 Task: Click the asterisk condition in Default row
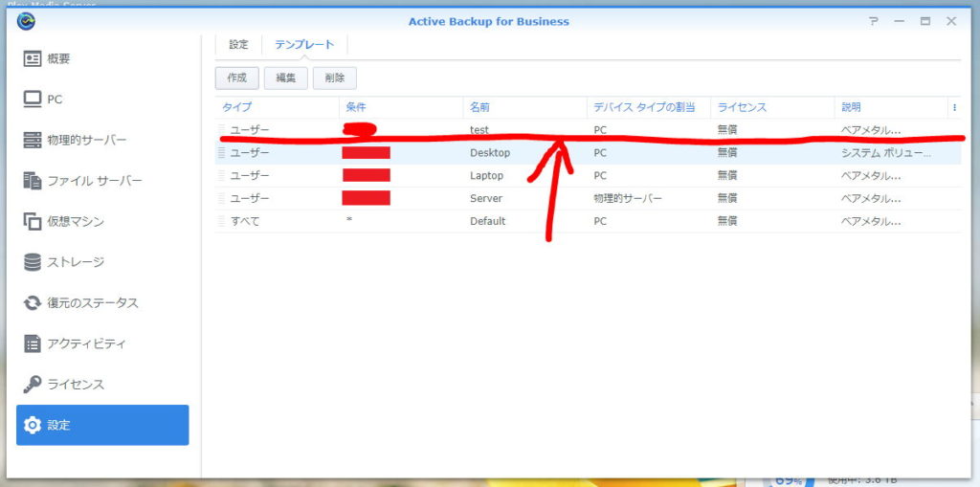click(348, 221)
